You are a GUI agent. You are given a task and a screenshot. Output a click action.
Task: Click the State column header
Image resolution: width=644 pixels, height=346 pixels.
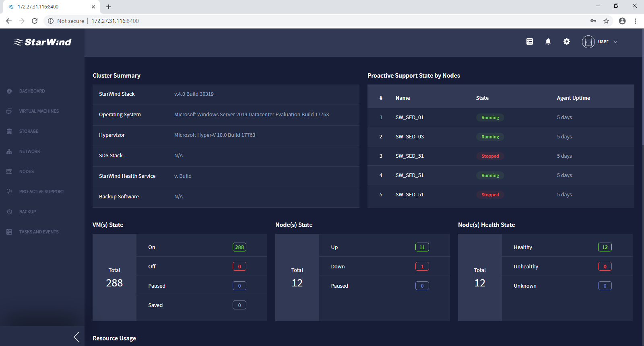[482, 98]
